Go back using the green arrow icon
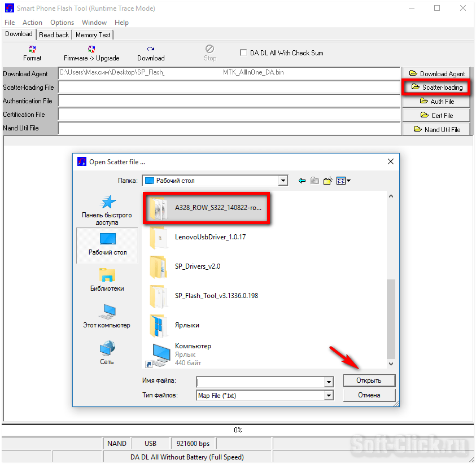 pos(302,181)
